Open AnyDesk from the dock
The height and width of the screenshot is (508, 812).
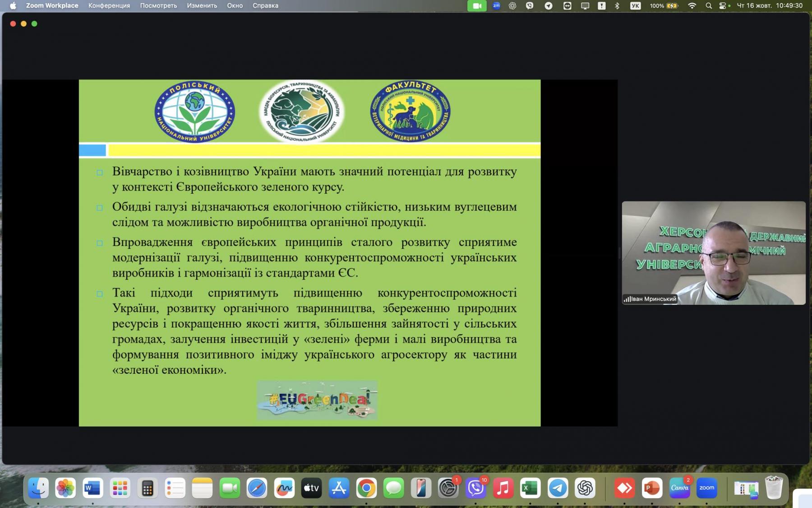tap(624, 488)
